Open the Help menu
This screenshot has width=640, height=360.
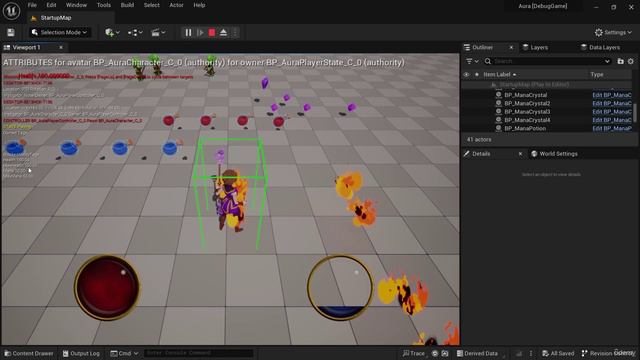199,5
